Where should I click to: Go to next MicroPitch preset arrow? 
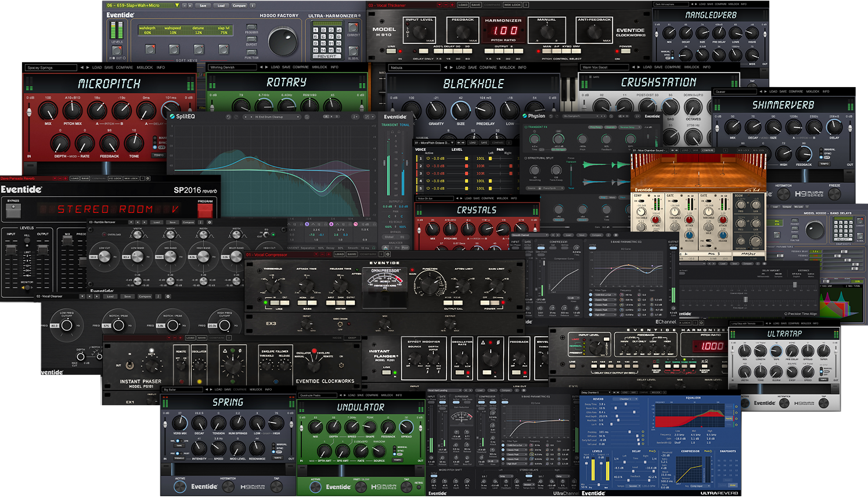coord(88,67)
